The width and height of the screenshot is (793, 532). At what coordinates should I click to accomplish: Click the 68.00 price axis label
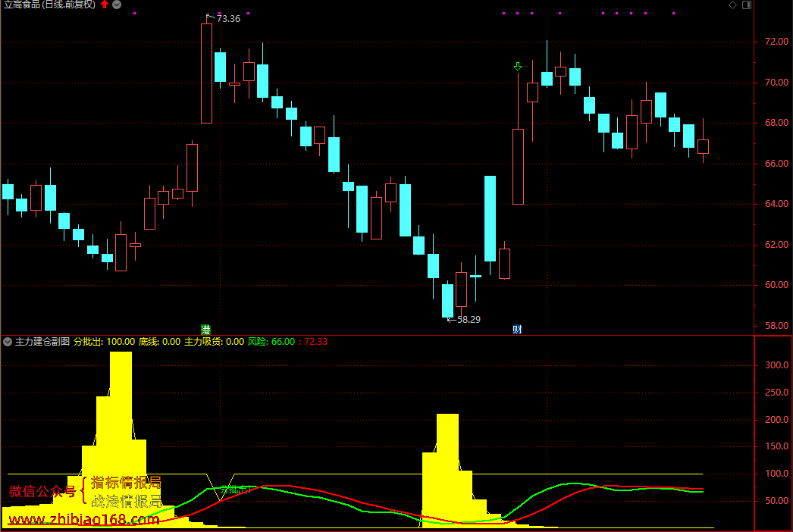776,123
